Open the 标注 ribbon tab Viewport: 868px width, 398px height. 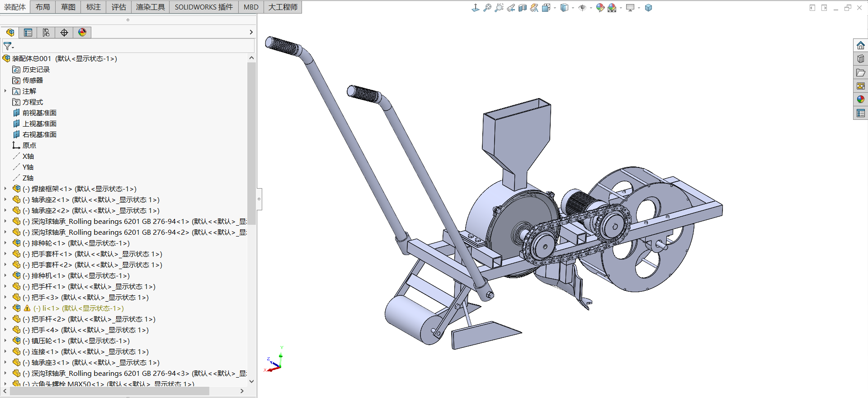94,7
